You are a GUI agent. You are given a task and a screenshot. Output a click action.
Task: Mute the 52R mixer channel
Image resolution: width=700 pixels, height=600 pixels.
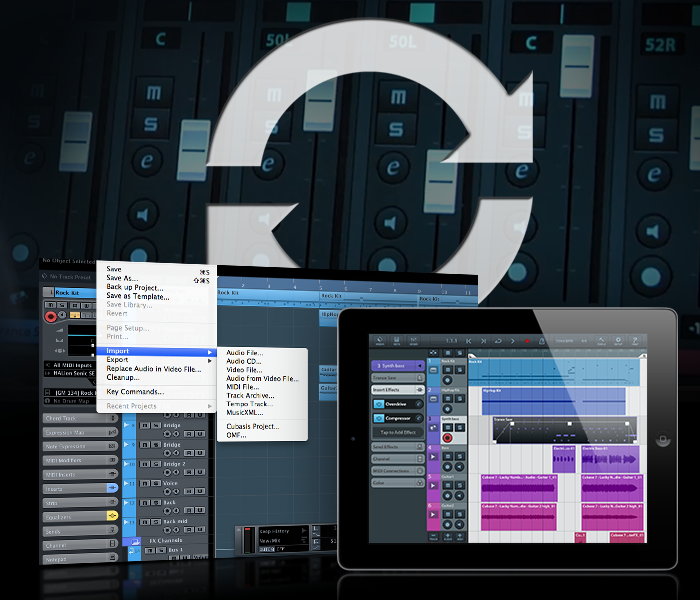(x=657, y=103)
